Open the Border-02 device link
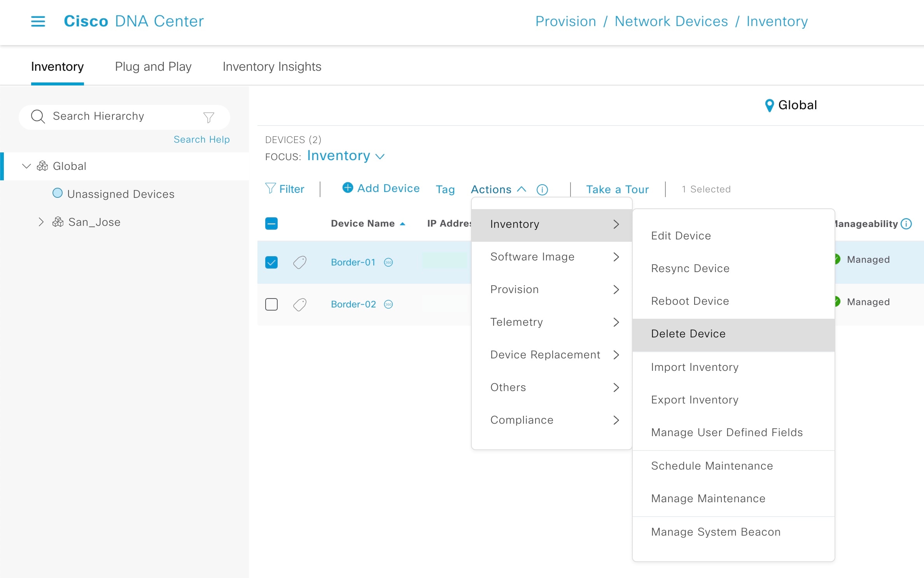This screenshot has height=578, width=924. (353, 304)
